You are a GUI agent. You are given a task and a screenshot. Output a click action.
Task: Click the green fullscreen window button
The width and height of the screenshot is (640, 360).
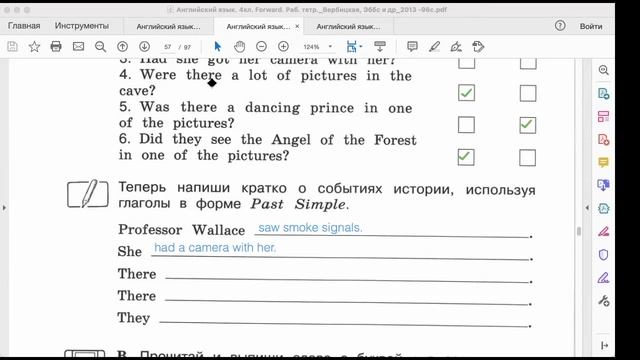(27, 9)
